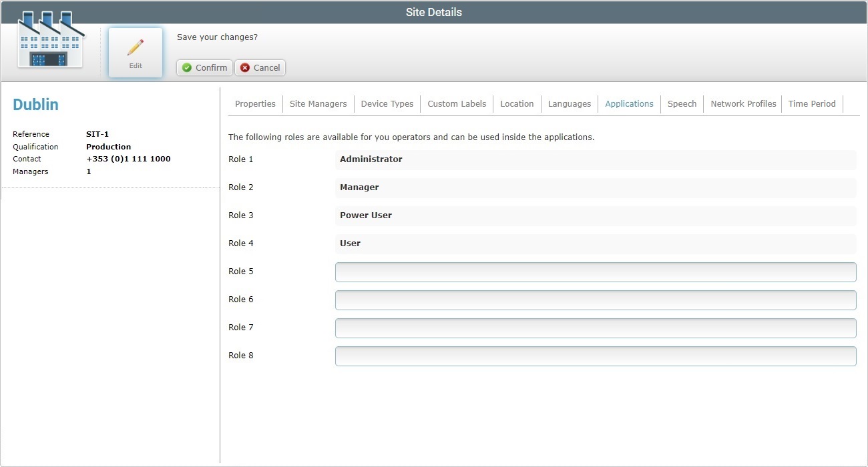Switch to the Properties tab

point(255,103)
